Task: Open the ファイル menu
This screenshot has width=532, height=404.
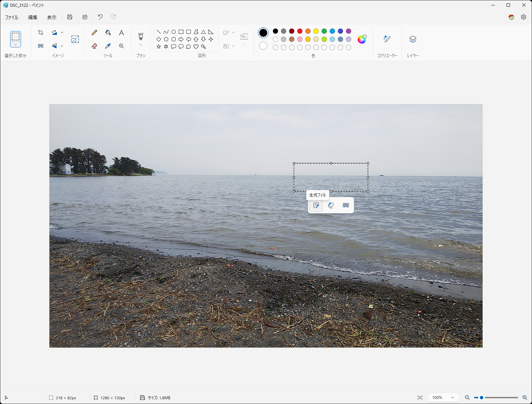Action: pyautogui.click(x=12, y=17)
